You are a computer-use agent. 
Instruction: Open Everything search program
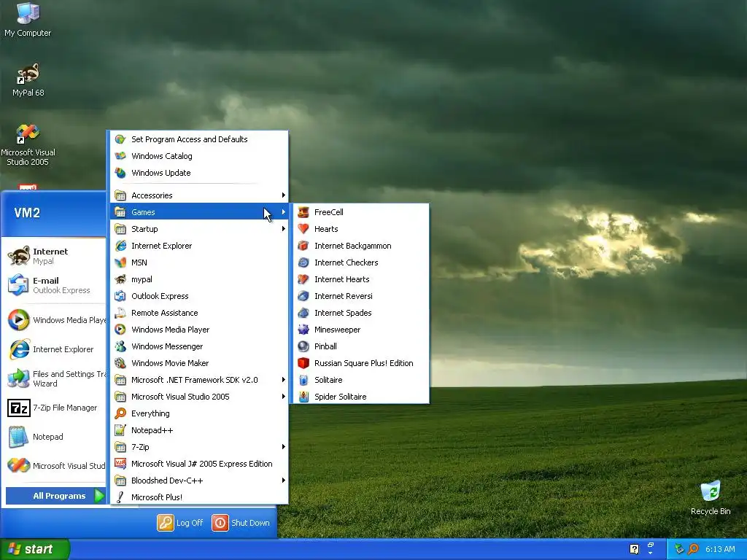pos(199,413)
